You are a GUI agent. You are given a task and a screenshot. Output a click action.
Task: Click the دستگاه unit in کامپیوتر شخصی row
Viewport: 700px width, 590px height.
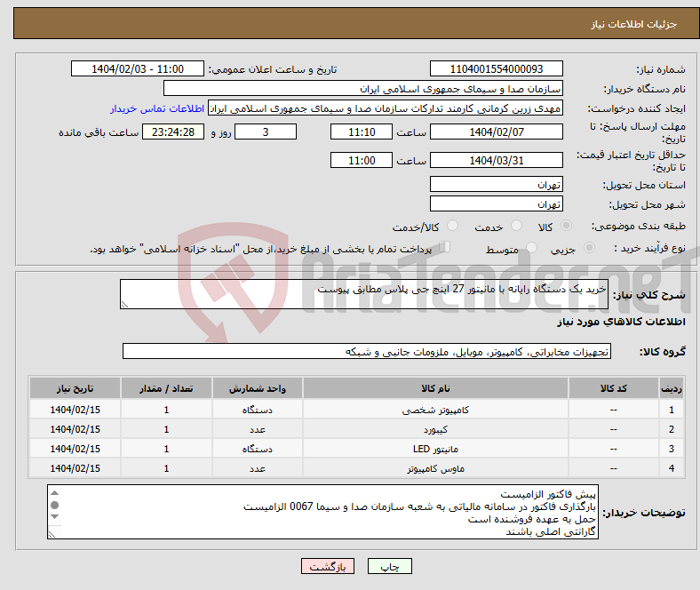point(257,410)
